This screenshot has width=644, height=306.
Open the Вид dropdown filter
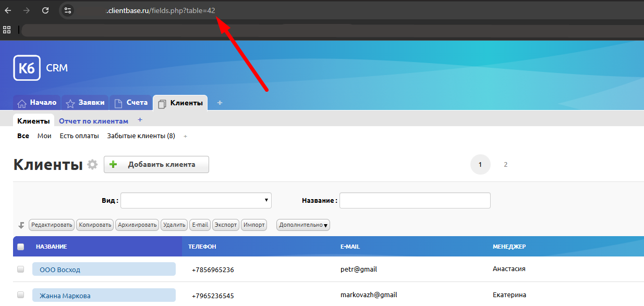[196, 200]
